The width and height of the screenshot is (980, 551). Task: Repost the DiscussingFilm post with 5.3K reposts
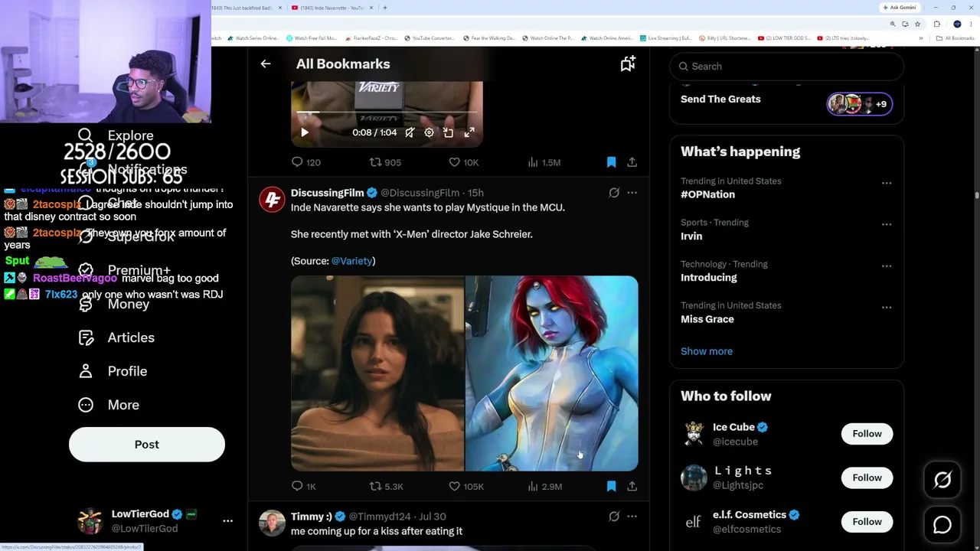tap(386, 486)
